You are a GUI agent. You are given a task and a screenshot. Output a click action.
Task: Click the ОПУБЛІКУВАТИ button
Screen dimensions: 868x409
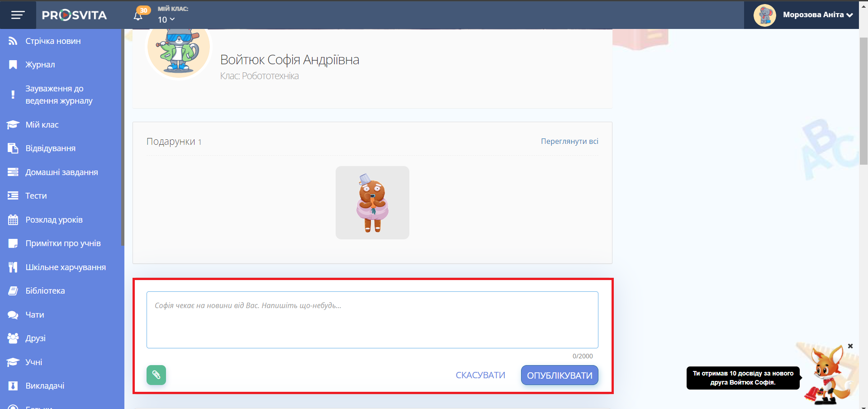click(559, 375)
